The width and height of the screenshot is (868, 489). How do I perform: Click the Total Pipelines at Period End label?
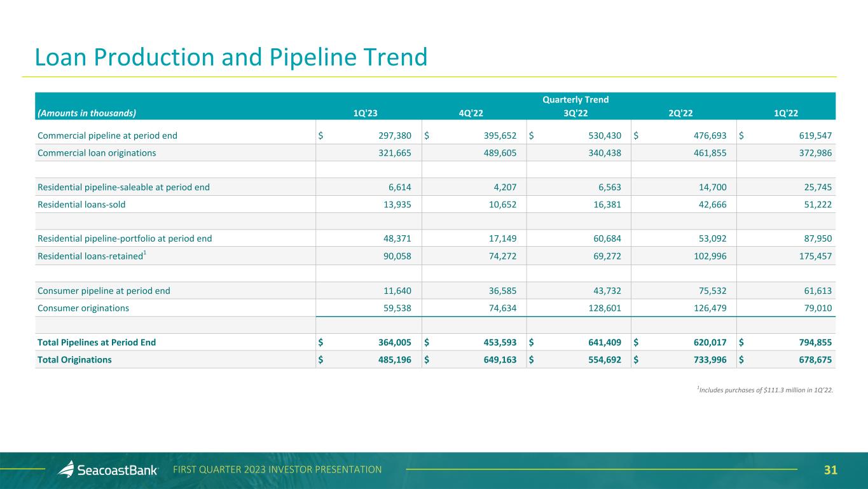(x=97, y=342)
